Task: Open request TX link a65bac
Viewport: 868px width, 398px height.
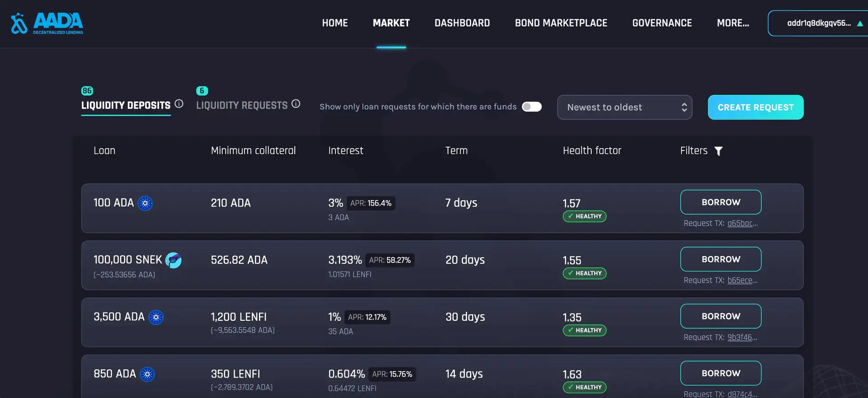Action: (742, 223)
